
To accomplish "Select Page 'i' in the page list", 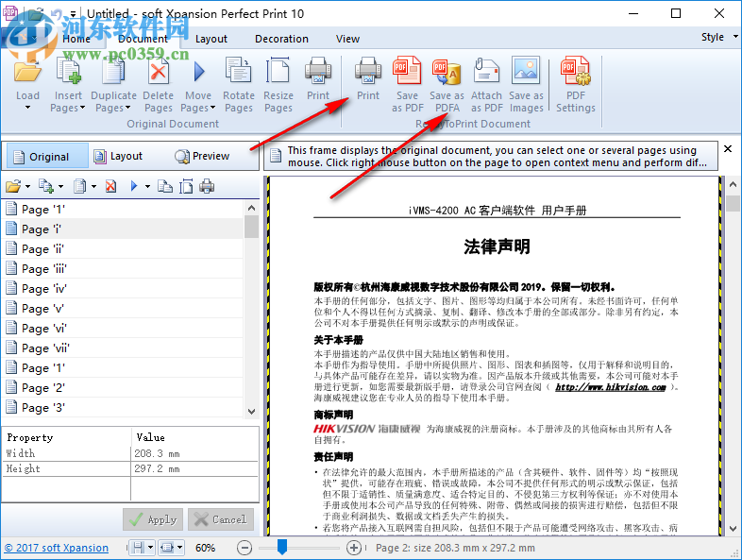I will (124, 229).
